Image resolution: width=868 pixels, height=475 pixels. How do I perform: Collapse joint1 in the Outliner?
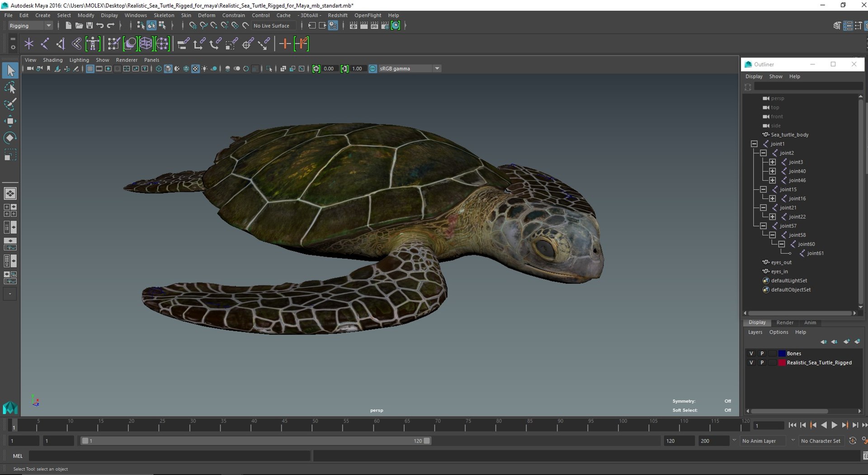point(754,144)
